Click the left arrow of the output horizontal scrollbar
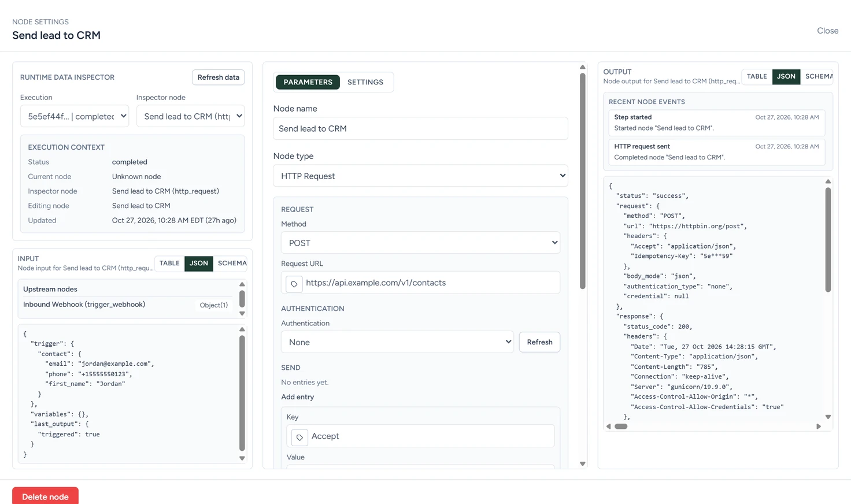 point(608,427)
